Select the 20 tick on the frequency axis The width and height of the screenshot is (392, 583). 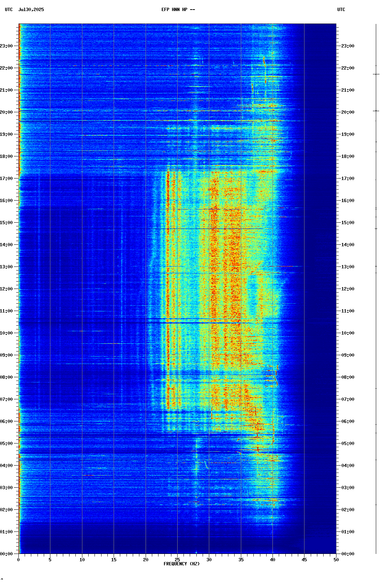[x=146, y=560]
